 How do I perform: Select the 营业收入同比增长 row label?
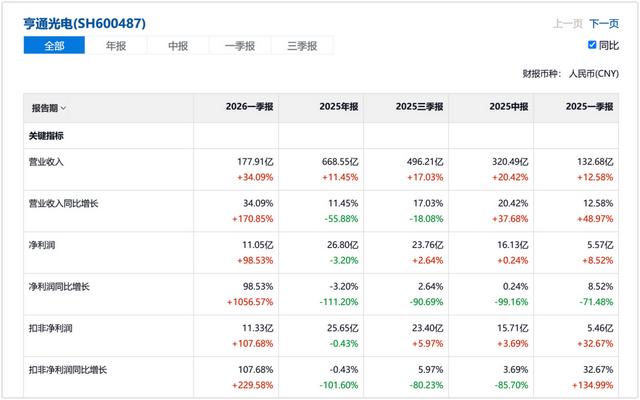63,204
